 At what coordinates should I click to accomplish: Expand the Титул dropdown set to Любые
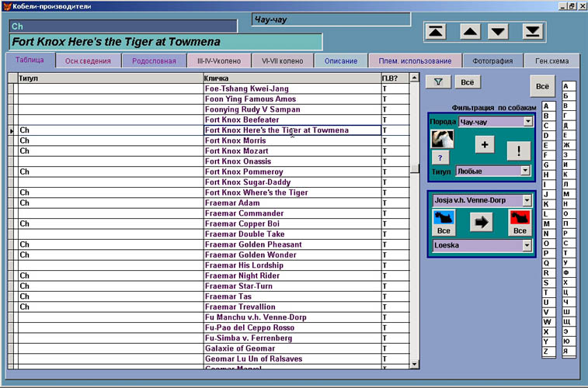[525, 171]
